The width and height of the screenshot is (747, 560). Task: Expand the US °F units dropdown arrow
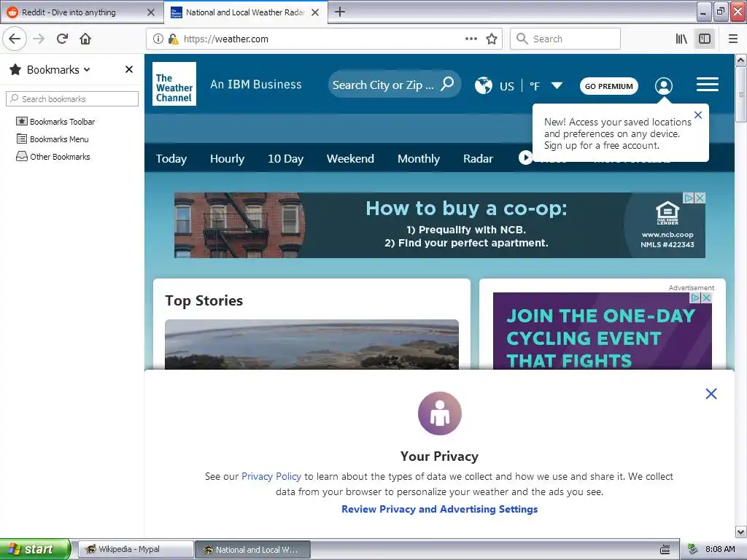557,86
